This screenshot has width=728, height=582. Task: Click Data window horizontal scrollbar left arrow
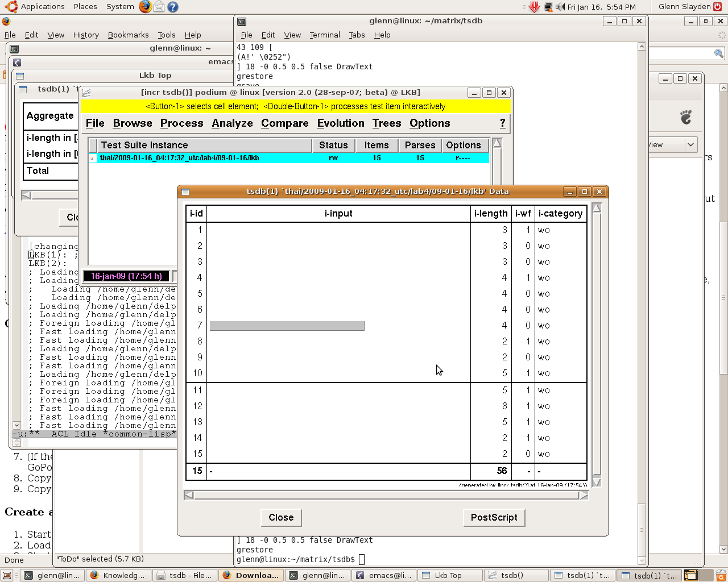click(x=189, y=496)
